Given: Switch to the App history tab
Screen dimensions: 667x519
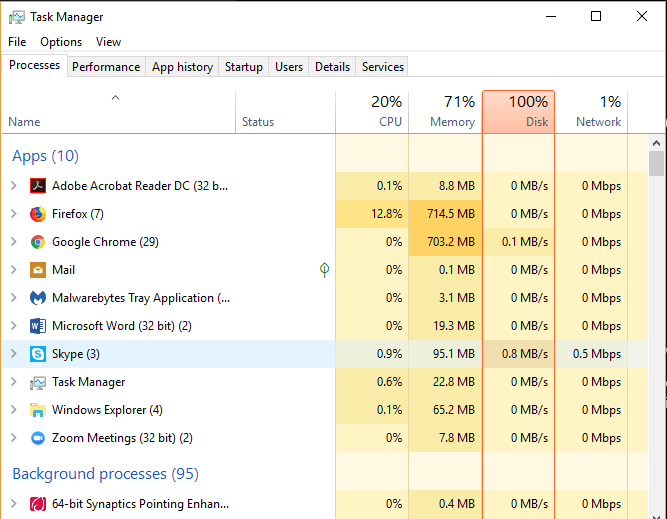Looking at the screenshot, I should (182, 67).
